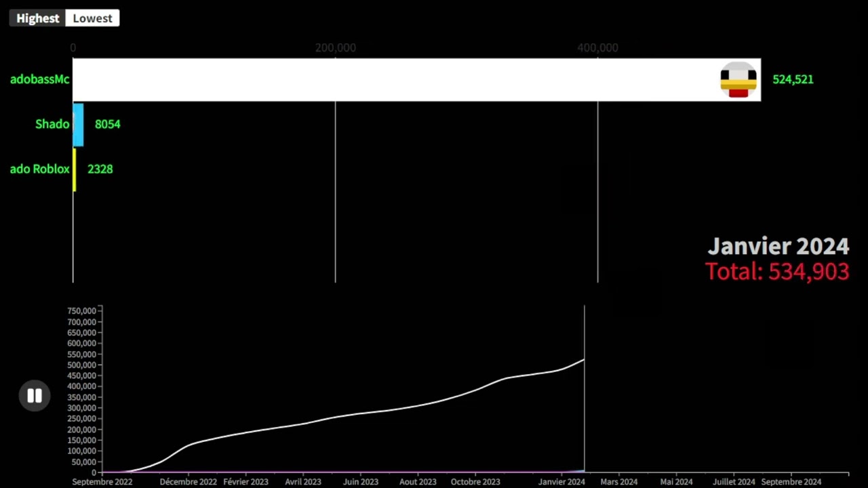Click the 500,000 y-axis label

(82, 365)
